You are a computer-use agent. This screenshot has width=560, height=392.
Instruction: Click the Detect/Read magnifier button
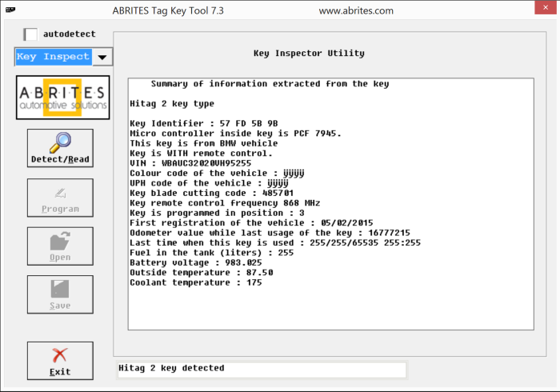tap(60, 148)
